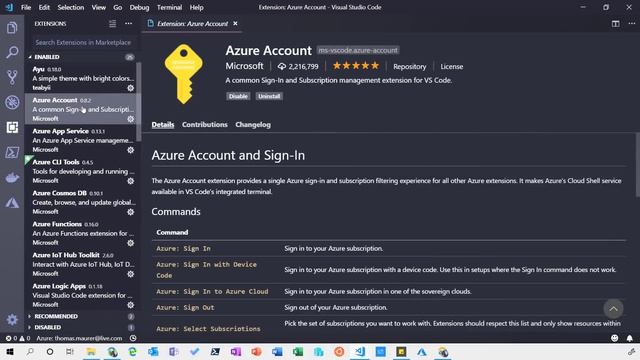Viewport: 640px width, 360px height.
Task: Open manage gear for Ayu extension
Action: tap(131, 88)
